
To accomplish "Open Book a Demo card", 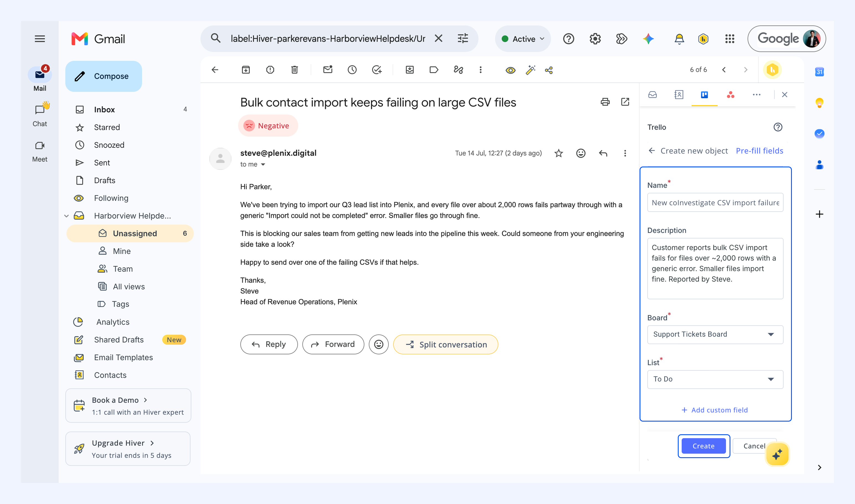I will [128, 406].
